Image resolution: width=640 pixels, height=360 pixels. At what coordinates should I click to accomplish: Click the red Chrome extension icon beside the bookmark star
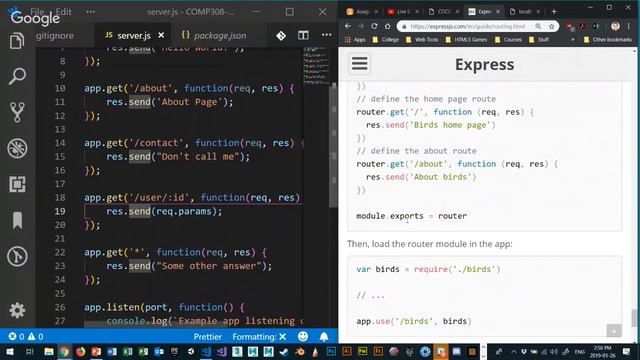click(x=569, y=26)
